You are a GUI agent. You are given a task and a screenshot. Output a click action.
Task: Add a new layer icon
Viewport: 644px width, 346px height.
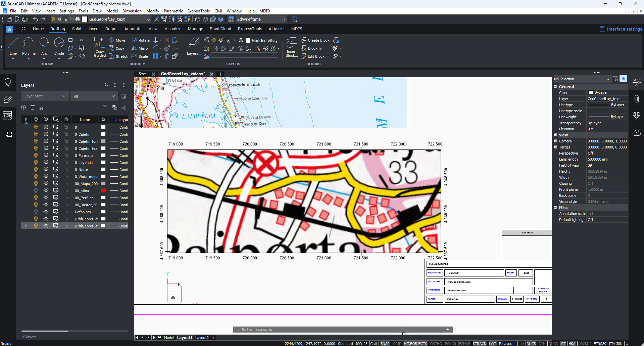pyautogui.click(x=23, y=107)
